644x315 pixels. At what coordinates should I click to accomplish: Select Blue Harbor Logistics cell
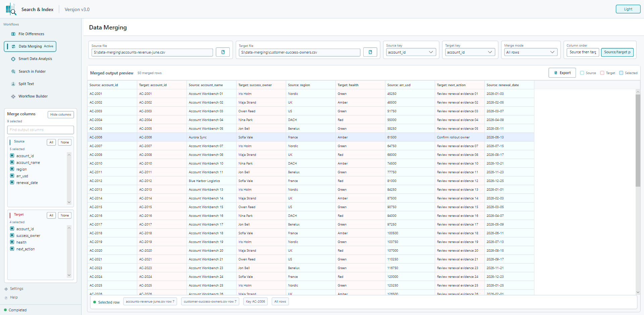point(211,181)
